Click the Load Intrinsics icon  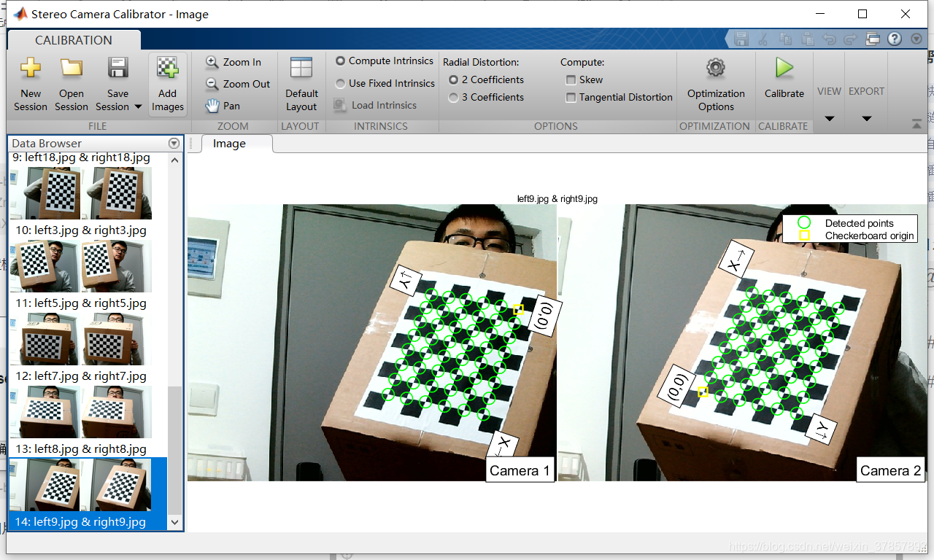pos(340,105)
